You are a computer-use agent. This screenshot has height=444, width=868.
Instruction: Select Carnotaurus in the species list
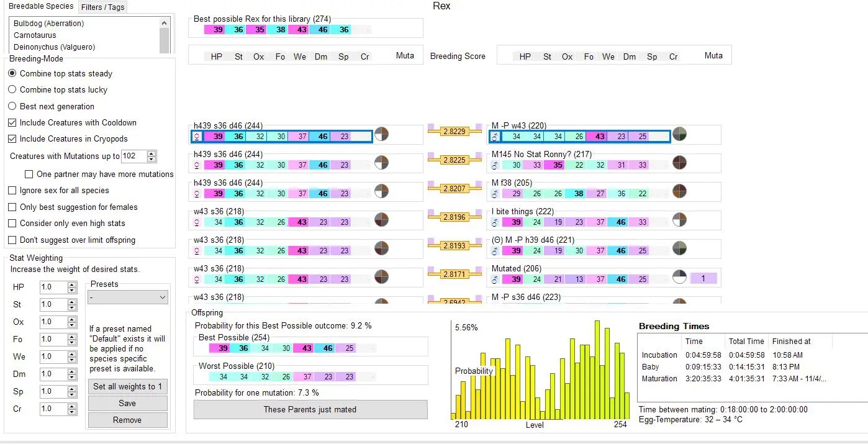coord(37,35)
